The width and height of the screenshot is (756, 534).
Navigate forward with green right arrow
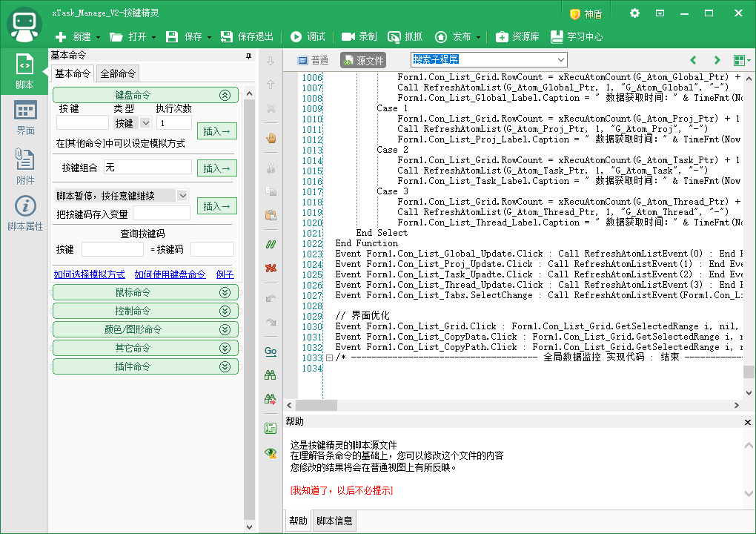click(x=717, y=60)
